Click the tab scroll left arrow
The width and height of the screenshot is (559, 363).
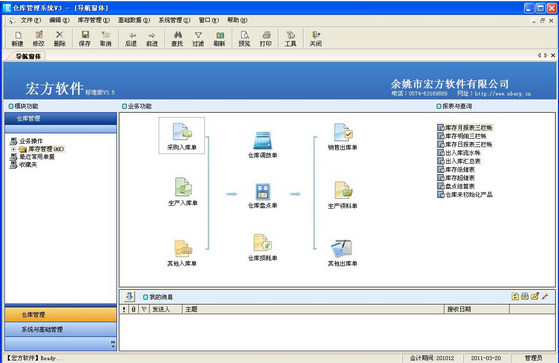pyautogui.click(x=539, y=55)
